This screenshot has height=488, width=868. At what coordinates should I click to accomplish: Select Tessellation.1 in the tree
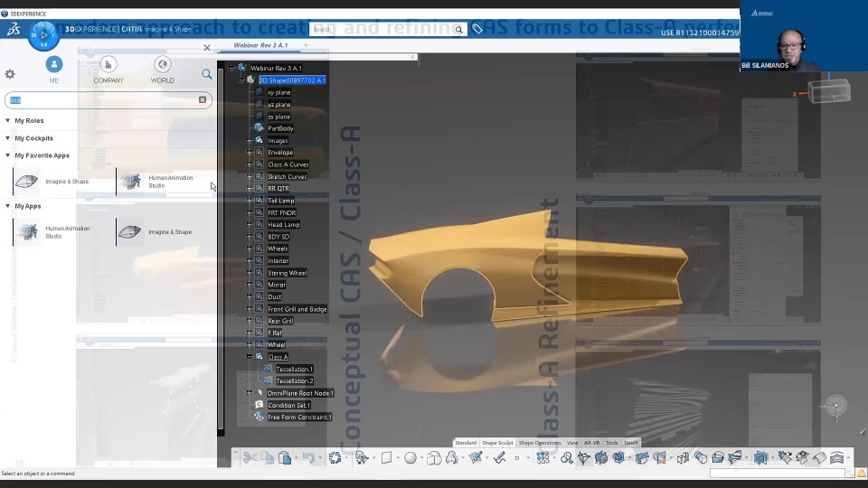coord(295,369)
